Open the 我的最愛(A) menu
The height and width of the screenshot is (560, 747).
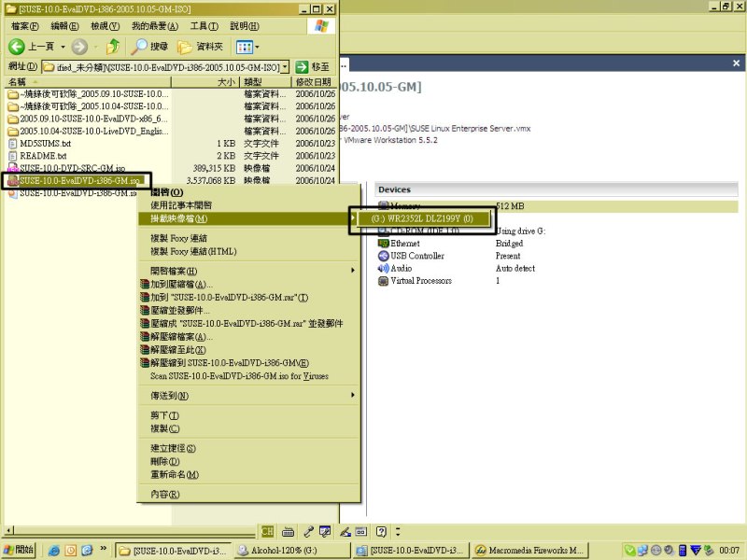[x=155, y=26]
